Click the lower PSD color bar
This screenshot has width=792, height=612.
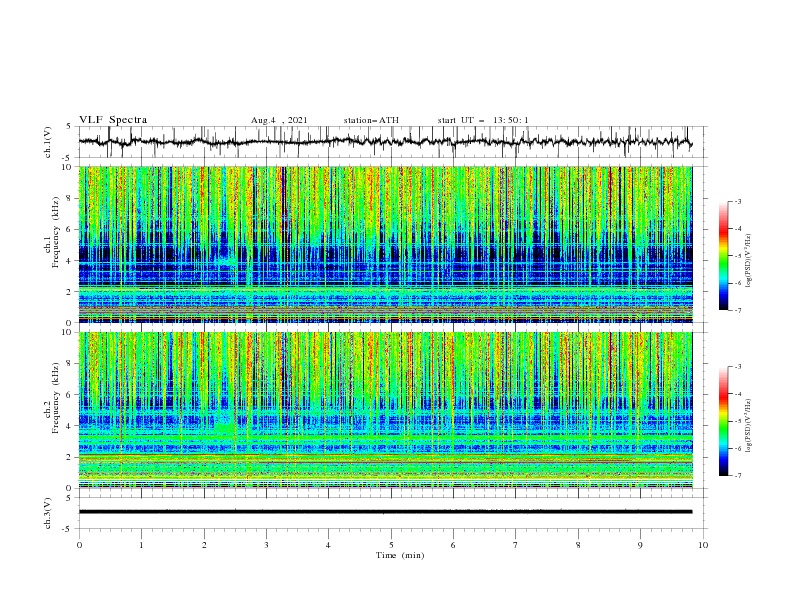pyautogui.click(x=723, y=421)
